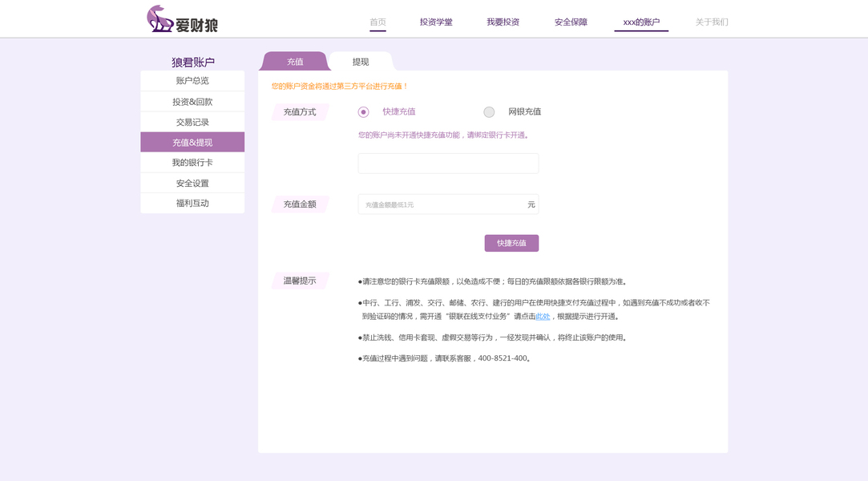The image size is (868, 481).
Task: Select 账户总览 in the sidebar
Action: click(192, 80)
